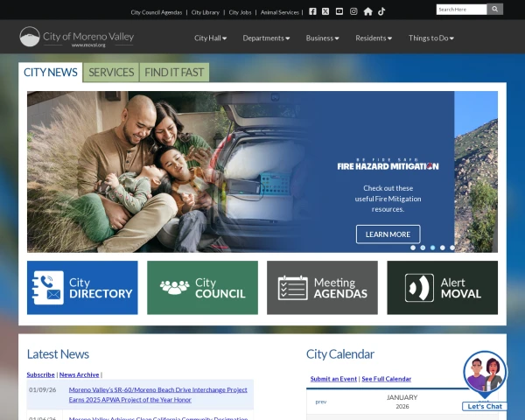This screenshot has height=420, width=525.
Task: Click inside the Search Here field
Action: 461,9
